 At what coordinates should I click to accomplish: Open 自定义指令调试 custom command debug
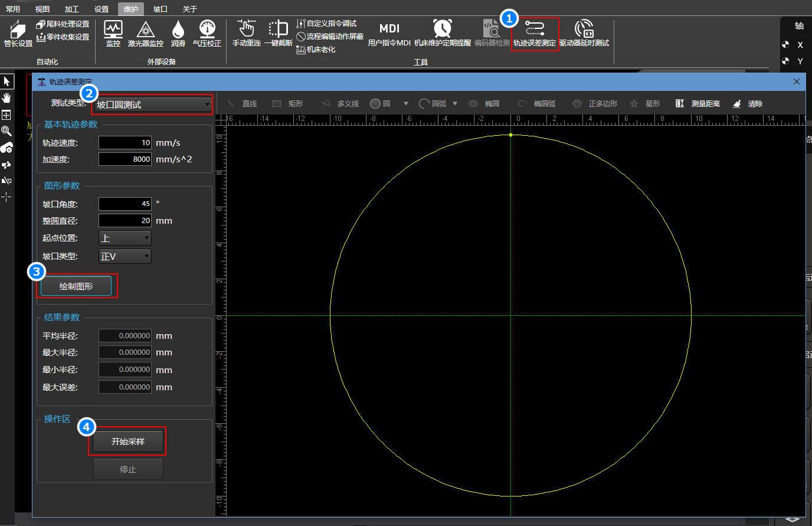tap(326, 24)
